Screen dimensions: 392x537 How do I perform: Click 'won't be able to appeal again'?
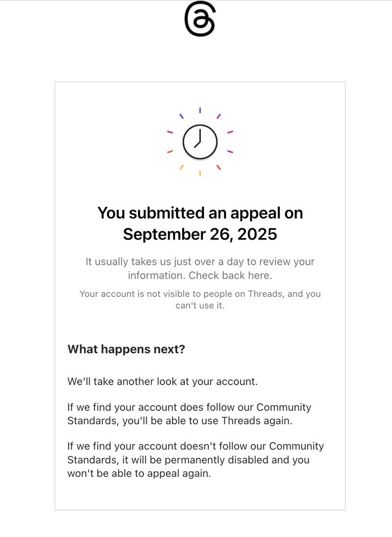(139, 473)
